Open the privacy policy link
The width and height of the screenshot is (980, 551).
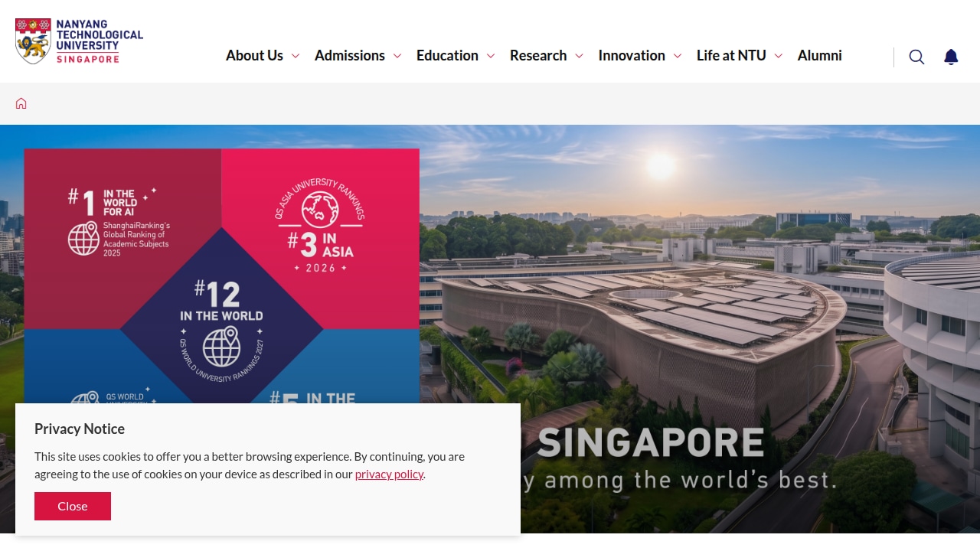(x=389, y=474)
